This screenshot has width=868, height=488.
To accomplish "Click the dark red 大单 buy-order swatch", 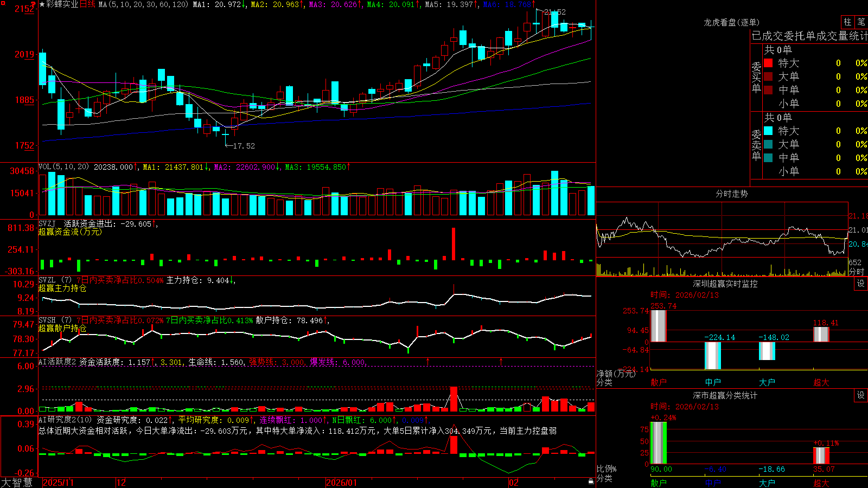I will (768, 76).
